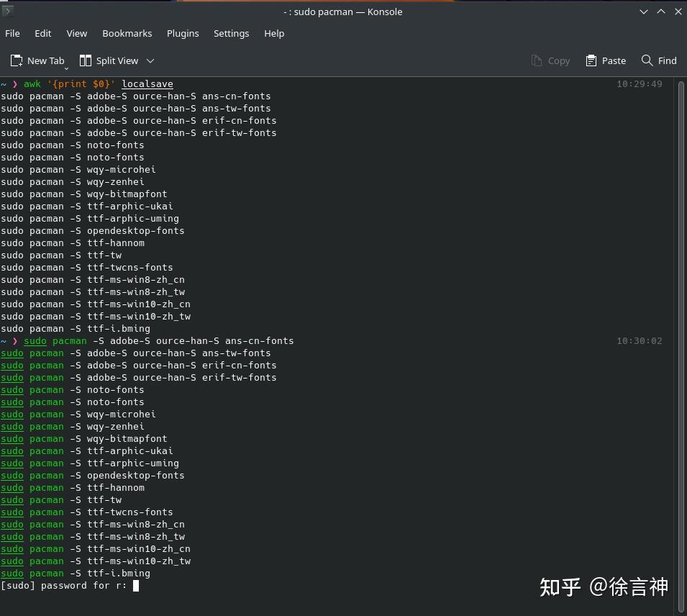Open the Help menu
Image resolution: width=687 pixels, height=616 pixels.
tap(274, 33)
